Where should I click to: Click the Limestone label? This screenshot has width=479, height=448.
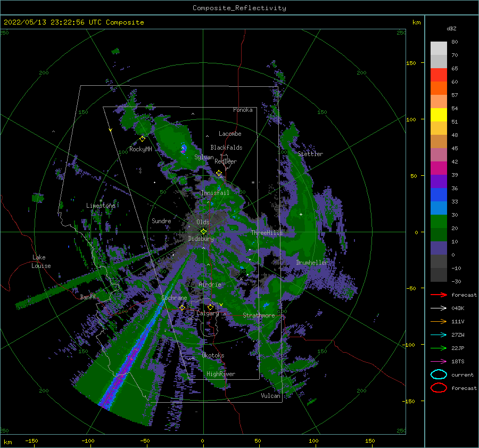coord(101,206)
